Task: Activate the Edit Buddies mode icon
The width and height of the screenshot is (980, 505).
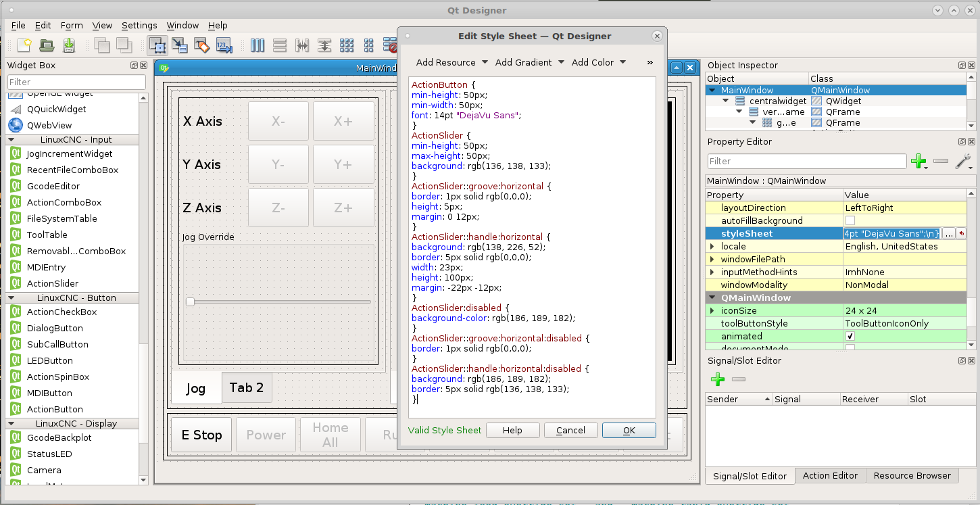Action: (x=202, y=45)
